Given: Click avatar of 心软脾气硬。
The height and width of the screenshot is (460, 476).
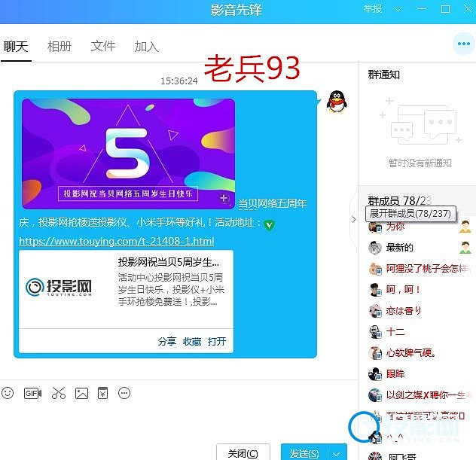Looking at the screenshot, I should click(375, 352).
